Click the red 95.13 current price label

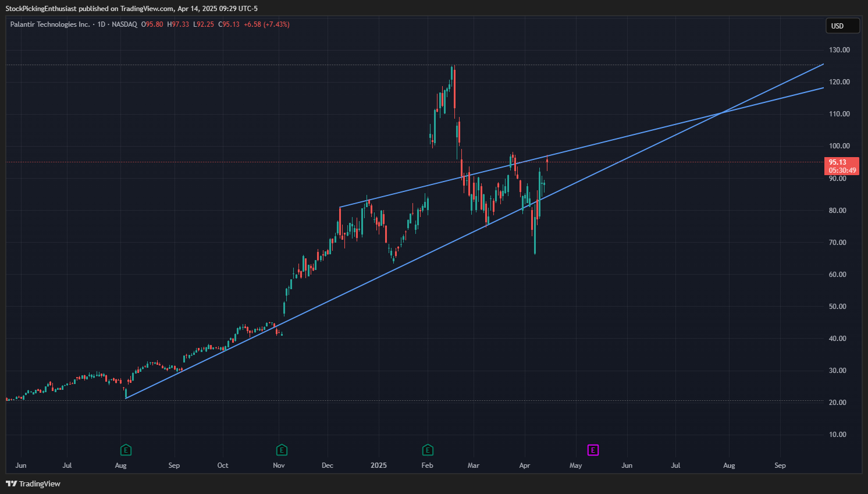[842, 166]
